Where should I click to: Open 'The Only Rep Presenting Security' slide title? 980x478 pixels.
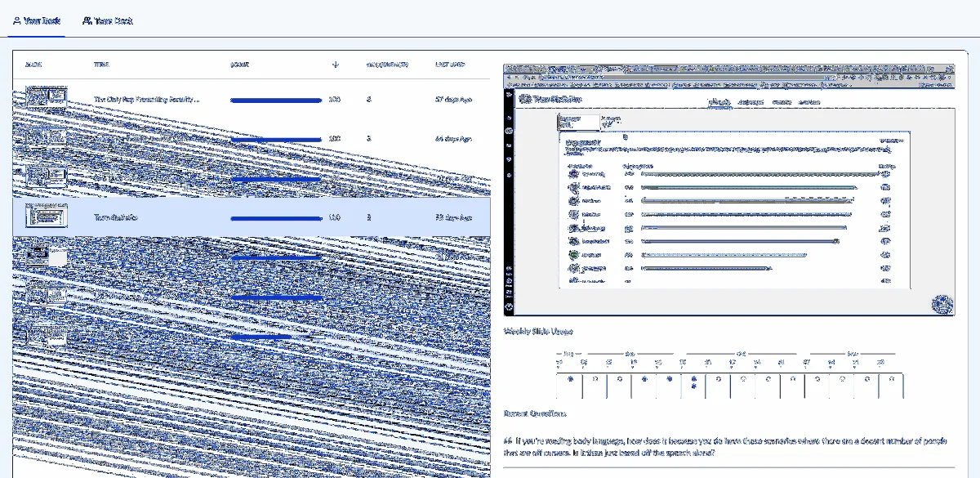click(x=146, y=100)
